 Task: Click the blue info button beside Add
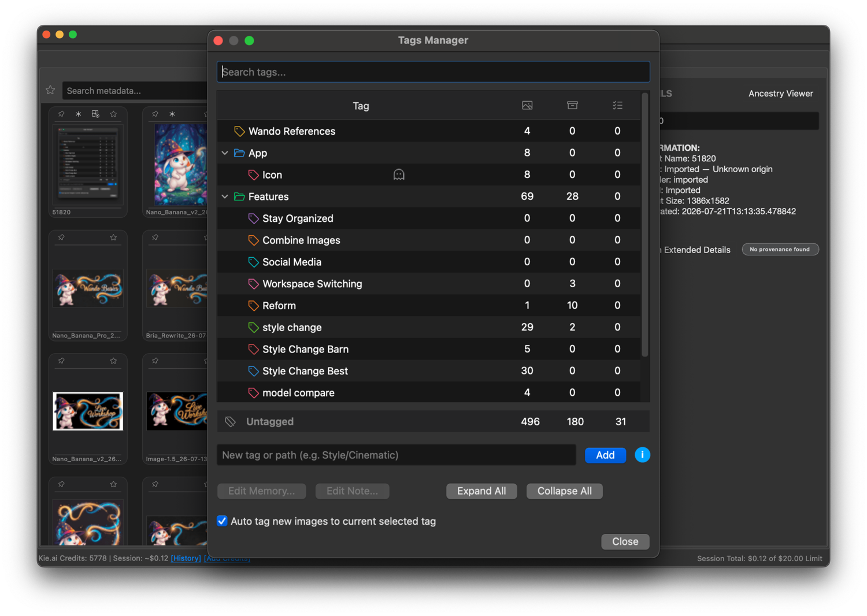pos(642,455)
